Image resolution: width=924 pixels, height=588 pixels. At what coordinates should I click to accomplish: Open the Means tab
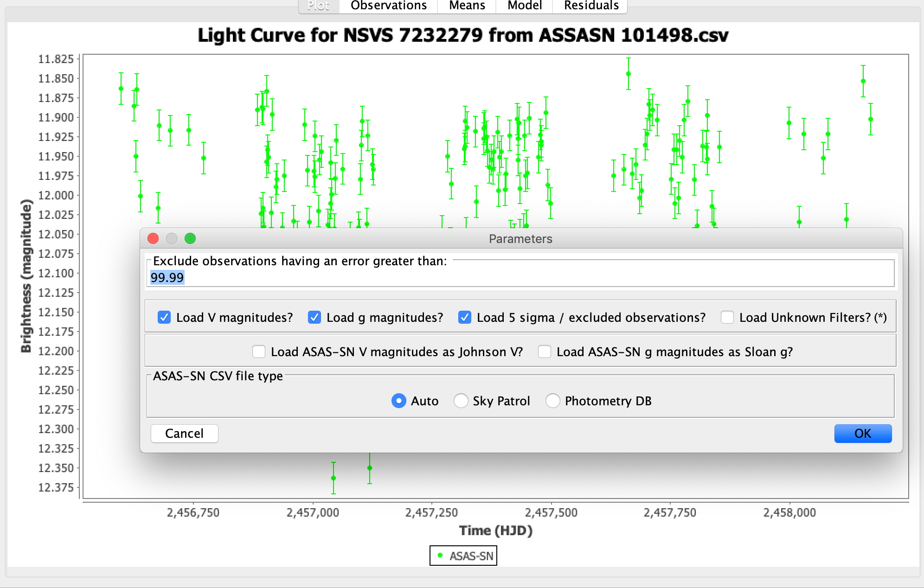click(467, 6)
